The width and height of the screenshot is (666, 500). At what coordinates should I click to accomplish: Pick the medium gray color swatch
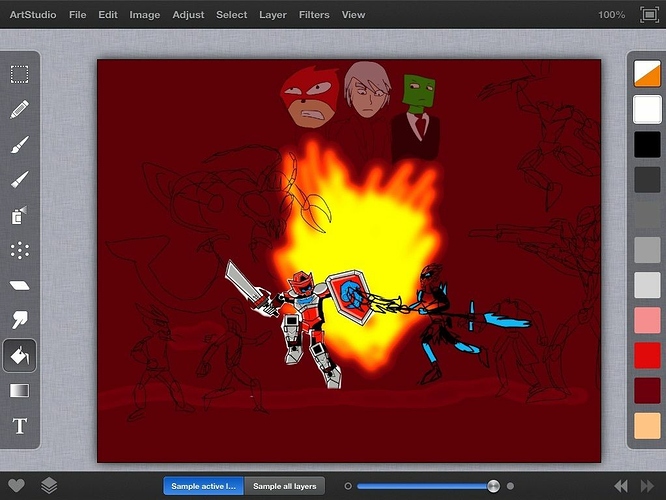[x=647, y=215]
